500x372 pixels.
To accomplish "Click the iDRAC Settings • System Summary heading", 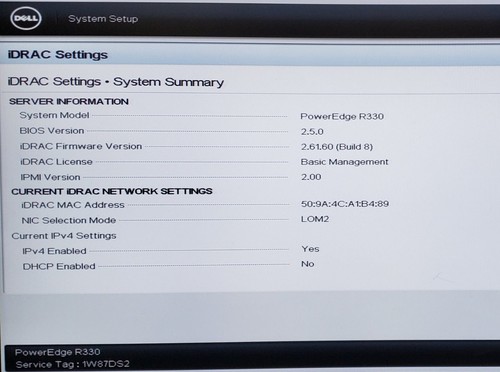I will point(116,82).
